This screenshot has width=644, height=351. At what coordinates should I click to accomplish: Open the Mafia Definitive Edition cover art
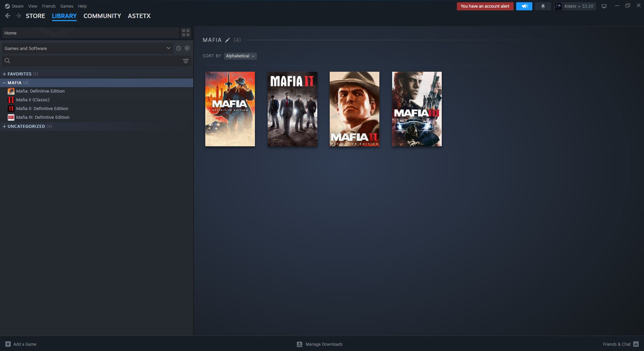click(x=230, y=109)
